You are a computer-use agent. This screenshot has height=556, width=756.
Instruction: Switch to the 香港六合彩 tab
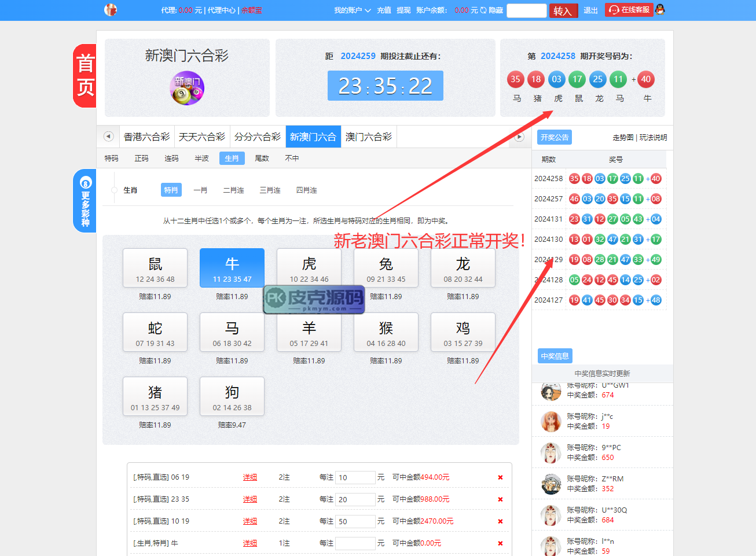coord(146,137)
